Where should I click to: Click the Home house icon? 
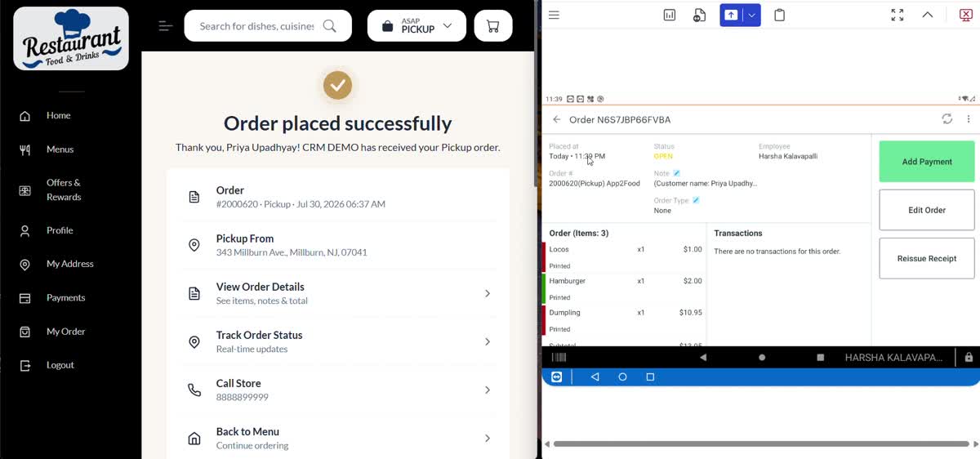25,116
